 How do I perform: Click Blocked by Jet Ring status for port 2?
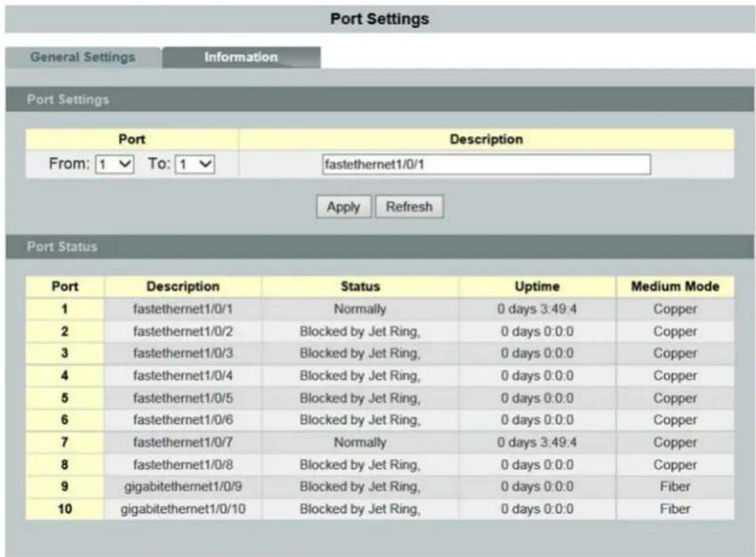(x=360, y=332)
